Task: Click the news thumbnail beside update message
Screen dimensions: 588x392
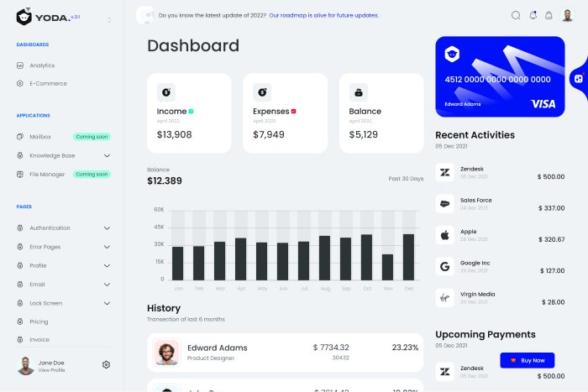Action: [x=145, y=15]
